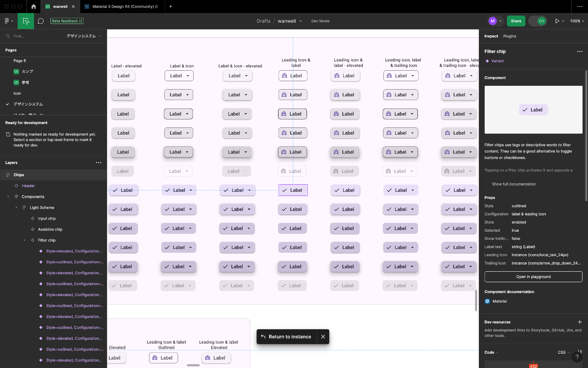Click Return to instance button
This screenshot has width=588, height=368.
[286, 337]
